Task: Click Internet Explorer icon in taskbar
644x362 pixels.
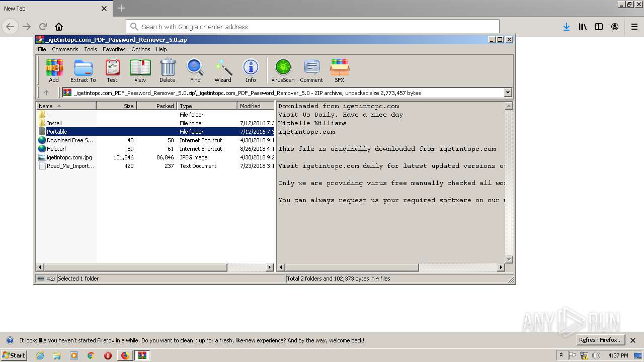Action: tap(40, 355)
